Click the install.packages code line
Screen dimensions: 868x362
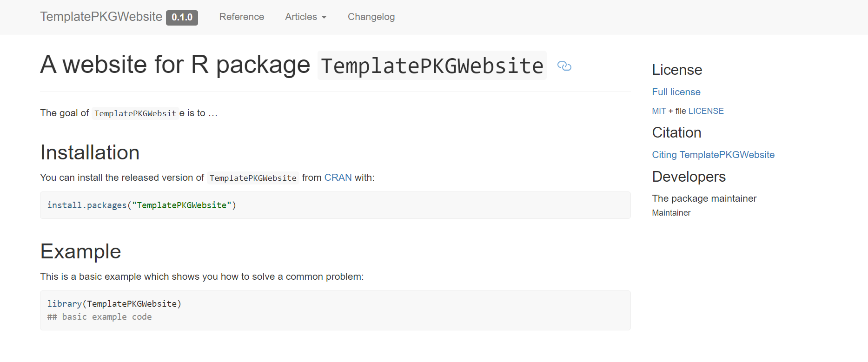(x=142, y=205)
